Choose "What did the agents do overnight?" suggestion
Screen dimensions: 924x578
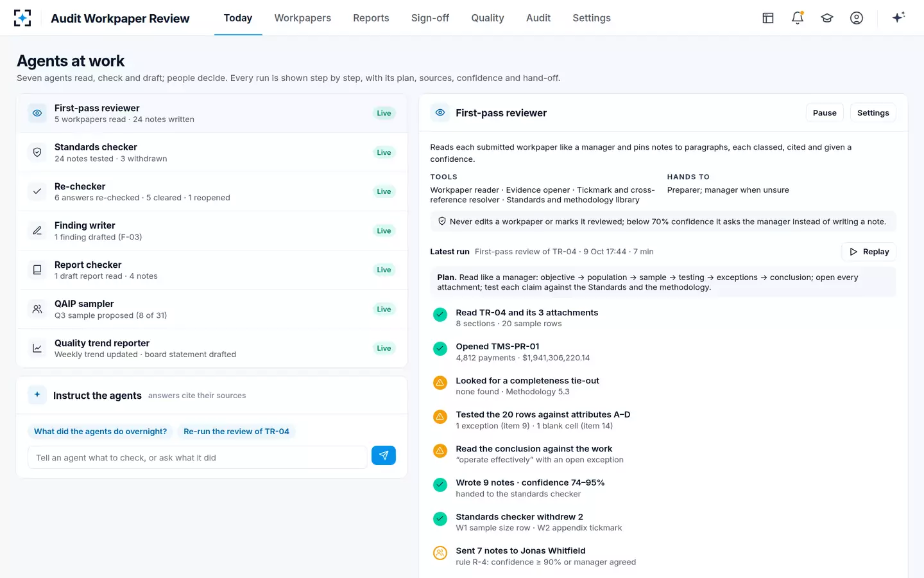coord(100,432)
